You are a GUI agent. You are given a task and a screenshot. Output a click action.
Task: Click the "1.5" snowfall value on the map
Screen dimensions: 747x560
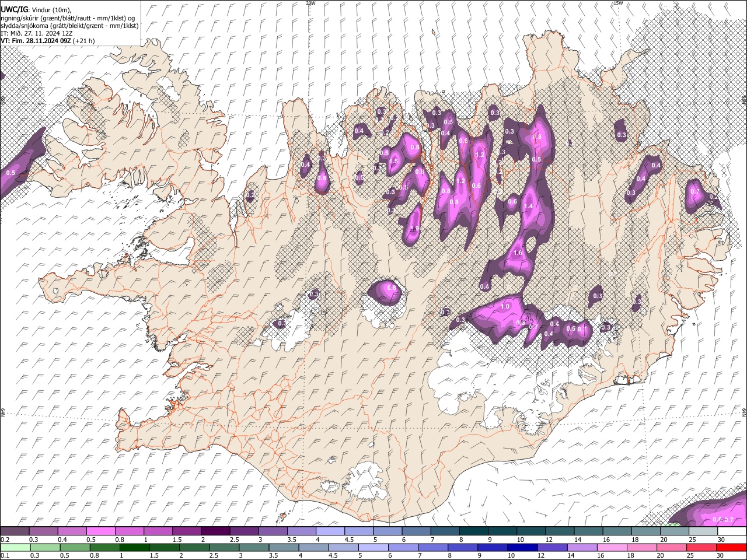point(393,162)
